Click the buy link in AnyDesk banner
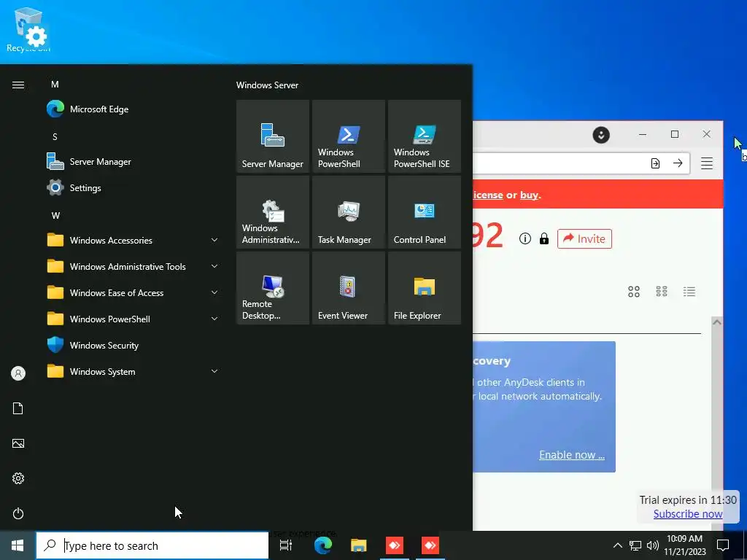Screen dimensions: 747x560 [529, 195]
